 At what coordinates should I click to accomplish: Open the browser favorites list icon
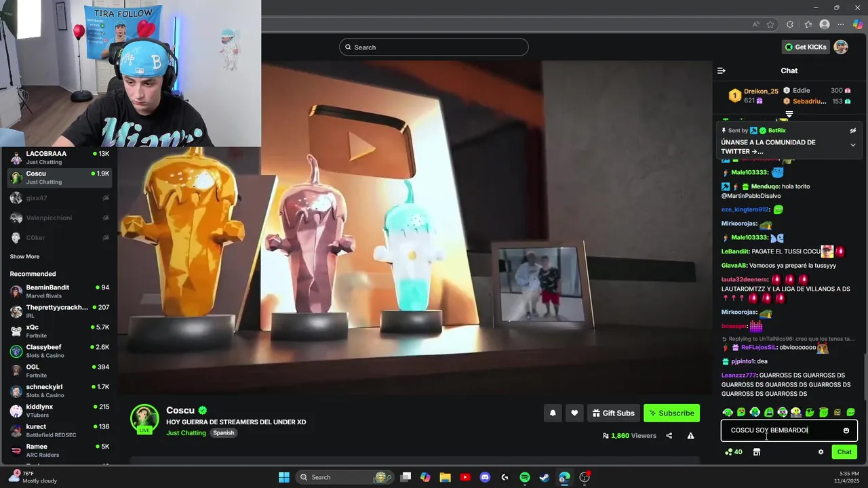808,24
